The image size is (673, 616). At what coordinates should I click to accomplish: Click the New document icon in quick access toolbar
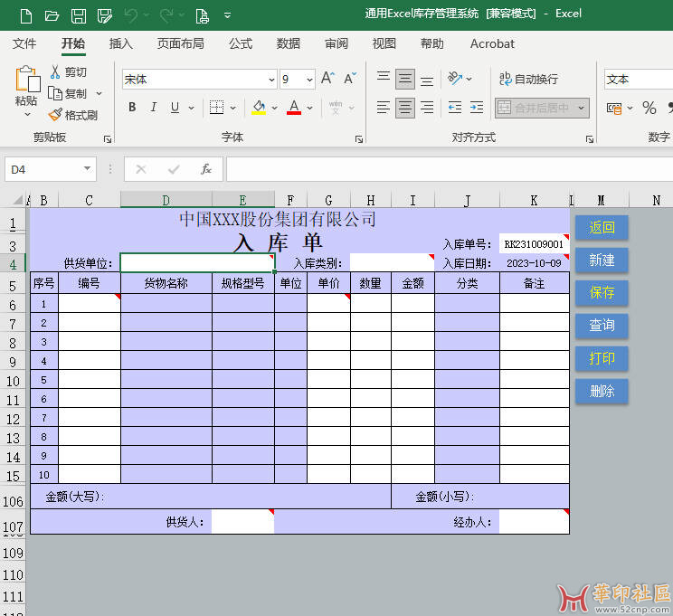(x=26, y=16)
